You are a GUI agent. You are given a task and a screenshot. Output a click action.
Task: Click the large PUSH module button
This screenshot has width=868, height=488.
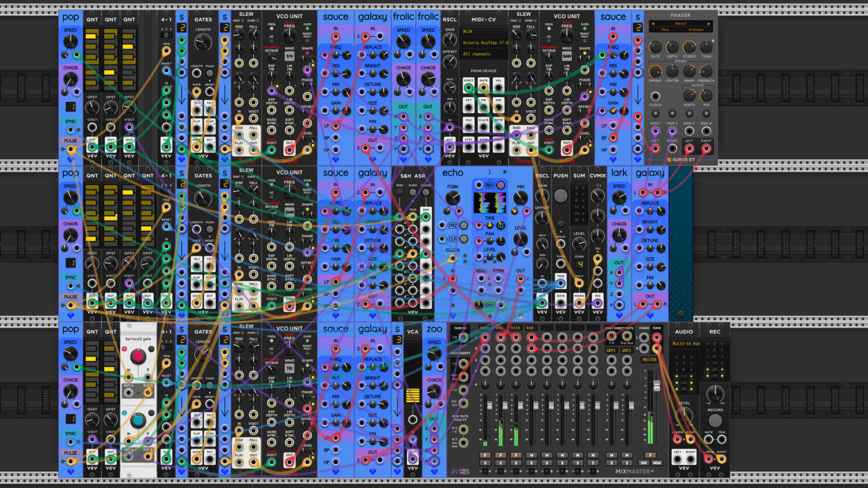[x=561, y=196]
